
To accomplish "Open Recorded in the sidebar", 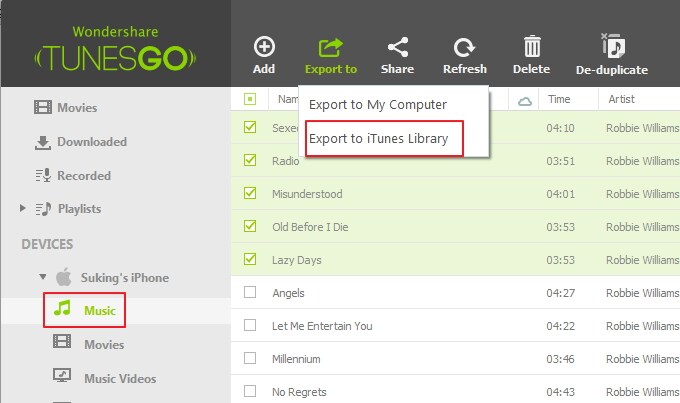I will (x=83, y=176).
